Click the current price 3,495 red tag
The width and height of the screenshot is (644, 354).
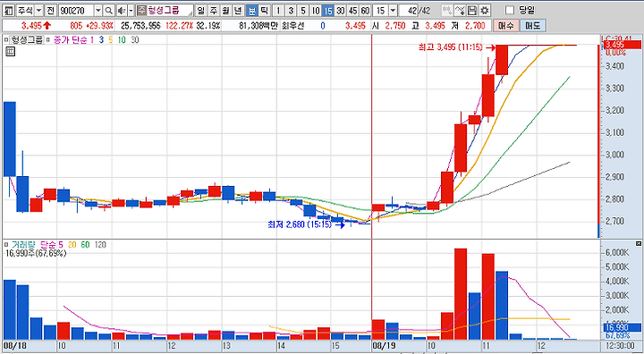pos(623,45)
